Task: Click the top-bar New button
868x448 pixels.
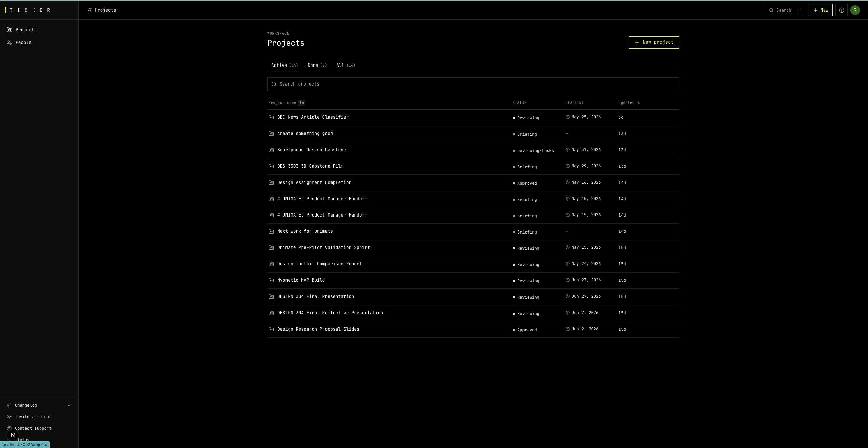Action: coord(821,10)
